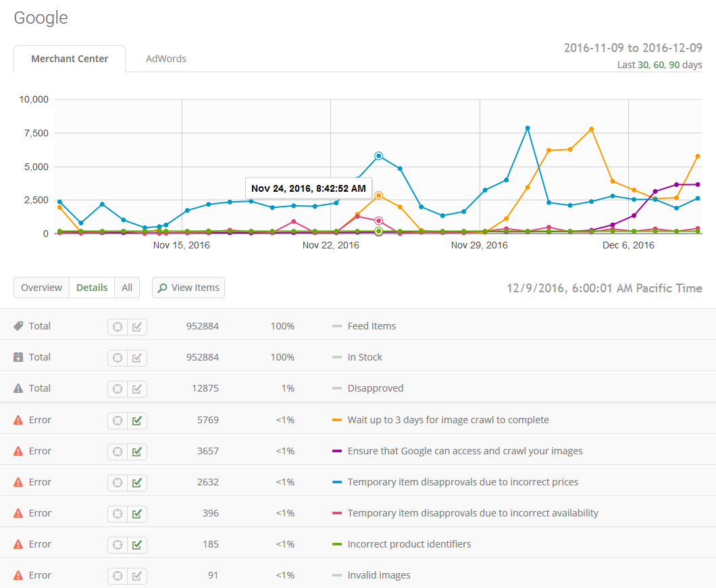Click the 'Invalid images' label

(379, 575)
